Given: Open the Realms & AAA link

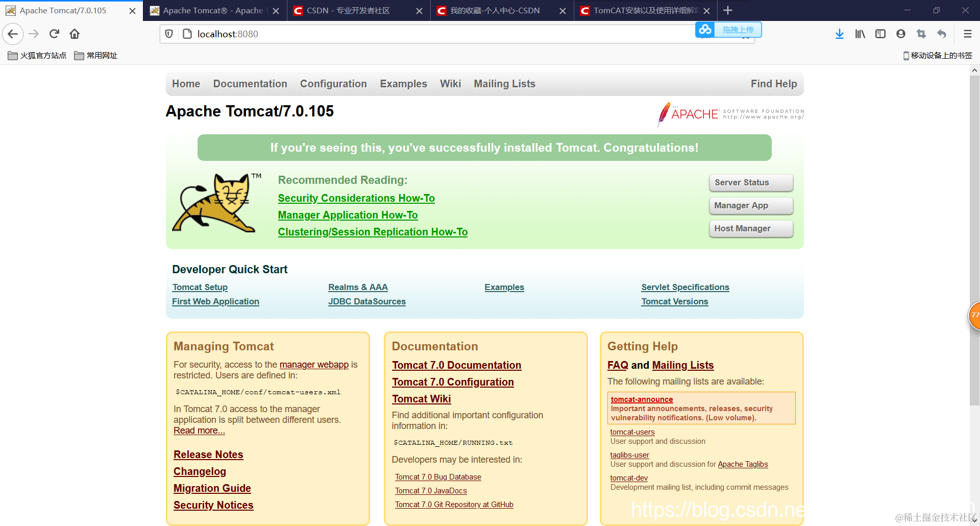Looking at the screenshot, I should click(358, 287).
